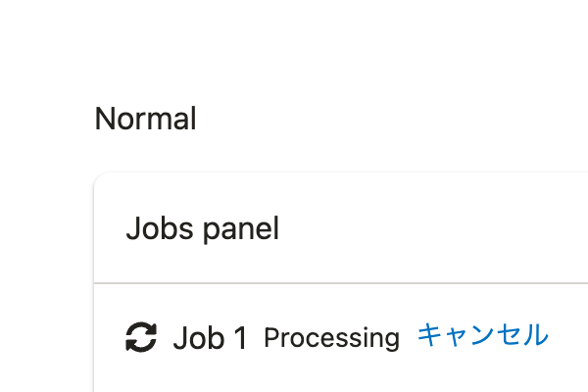
Task: Click the Job 1 name text
Action: (210, 338)
